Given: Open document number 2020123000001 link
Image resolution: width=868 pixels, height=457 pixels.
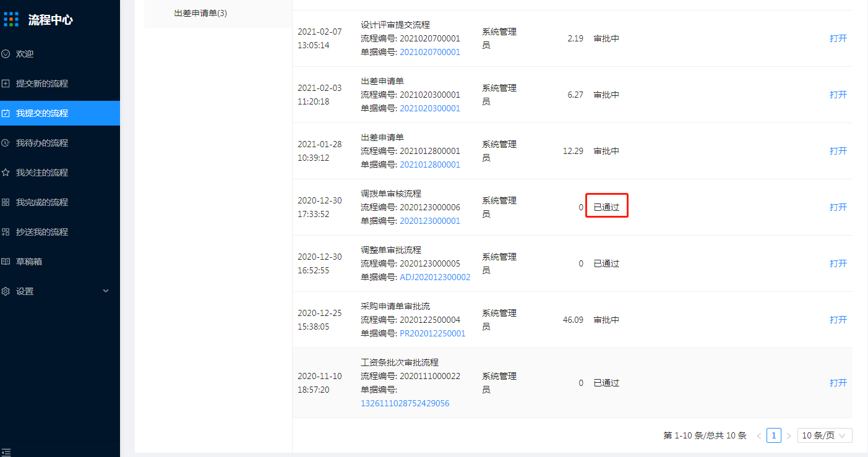Looking at the screenshot, I should click(x=430, y=221).
